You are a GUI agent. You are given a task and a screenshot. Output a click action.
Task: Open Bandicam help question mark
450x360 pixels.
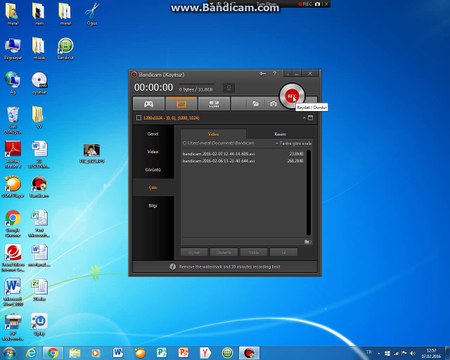point(275,74)
